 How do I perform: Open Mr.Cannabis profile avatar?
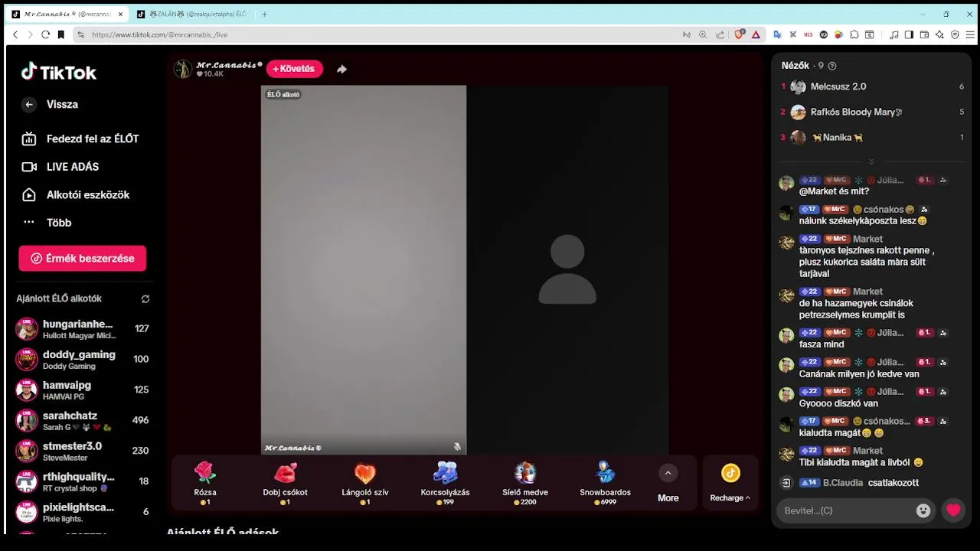(x=183, y=69)
